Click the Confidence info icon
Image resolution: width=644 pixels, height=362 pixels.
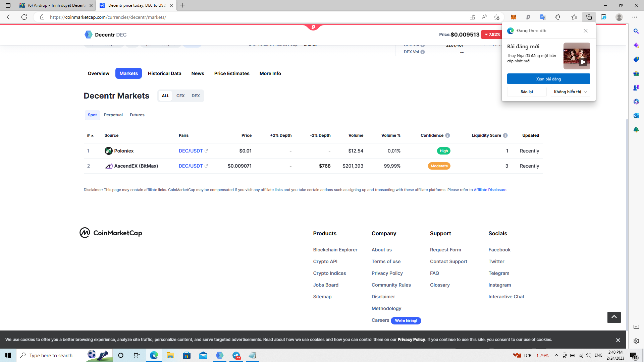coord(447,135)
